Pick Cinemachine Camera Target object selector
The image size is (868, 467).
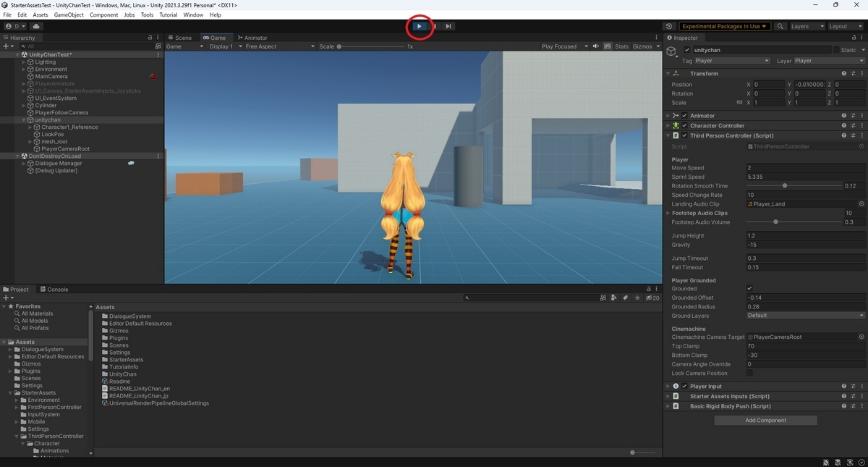(x=861, y=337)
